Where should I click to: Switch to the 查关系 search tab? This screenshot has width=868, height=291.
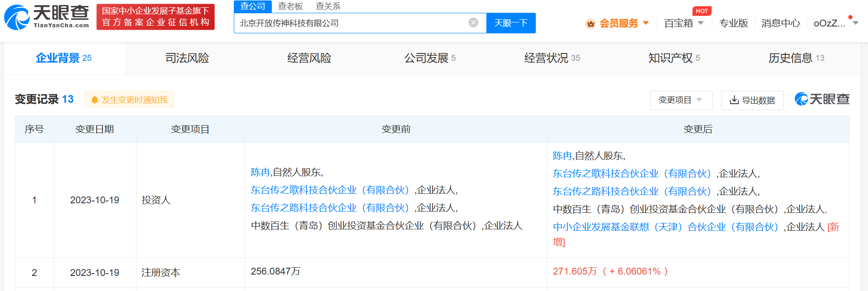328,6
